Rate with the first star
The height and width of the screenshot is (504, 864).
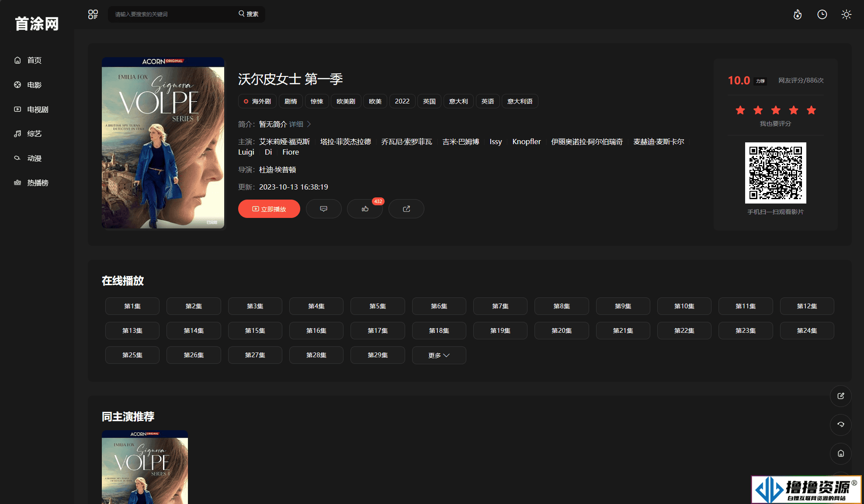(x=740, y=110)
